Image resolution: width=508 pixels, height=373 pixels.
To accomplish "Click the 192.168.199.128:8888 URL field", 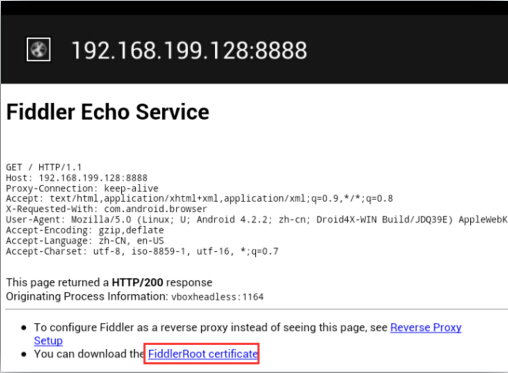I will point(189,50).
